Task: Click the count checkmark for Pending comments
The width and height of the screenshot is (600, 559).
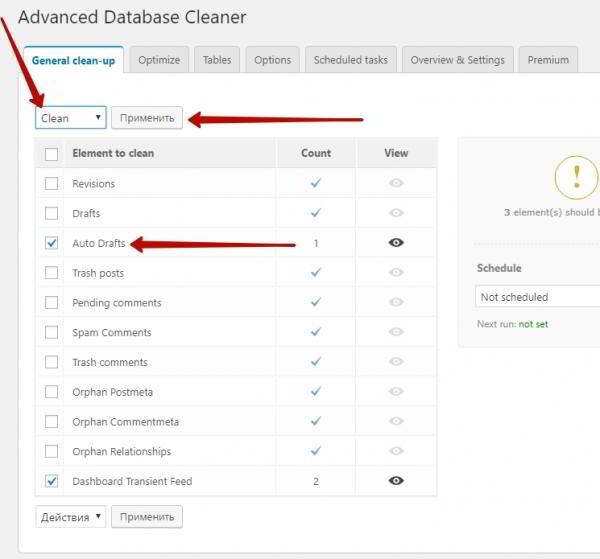Action: [x=316, y=302]
